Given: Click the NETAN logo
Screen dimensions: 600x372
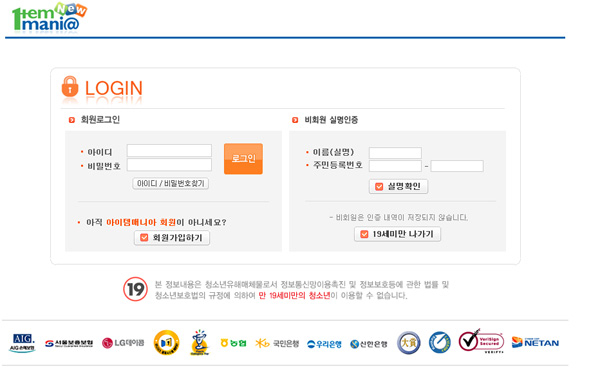Looking at the screenshot, I should point(535,343).
